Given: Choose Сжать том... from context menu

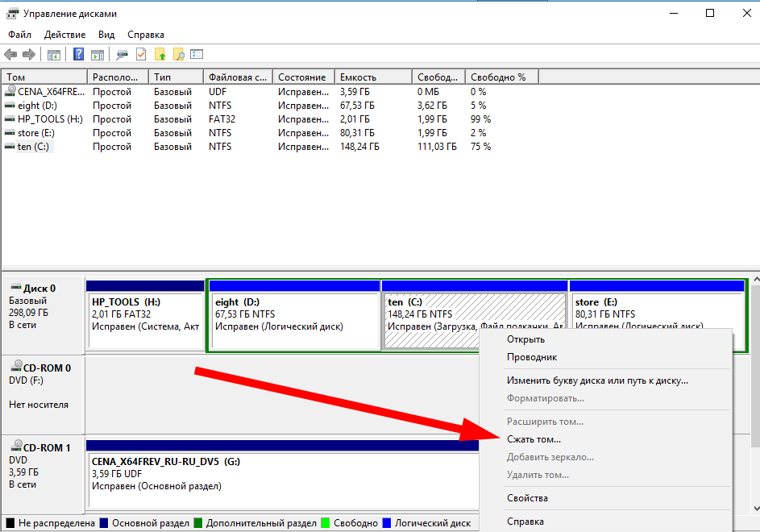Looking at the screenshot, I should pos(534,439).
